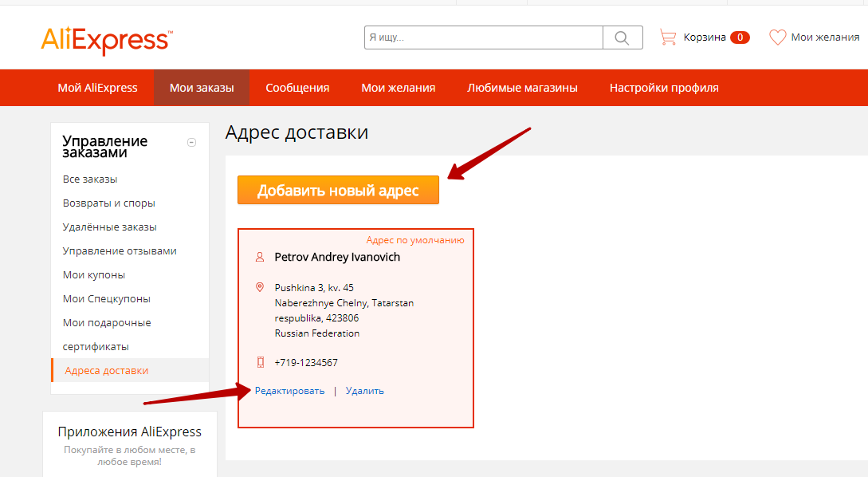Image resolution: width=868 pixels, height=477 pixels.
Task: Open the Настройки профиля tab
Action: point(664,88)
